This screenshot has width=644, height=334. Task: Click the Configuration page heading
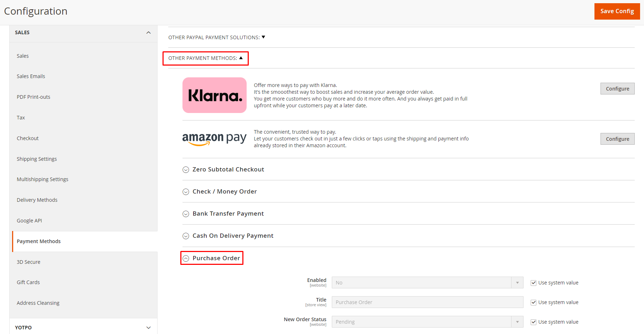[36, 11]
